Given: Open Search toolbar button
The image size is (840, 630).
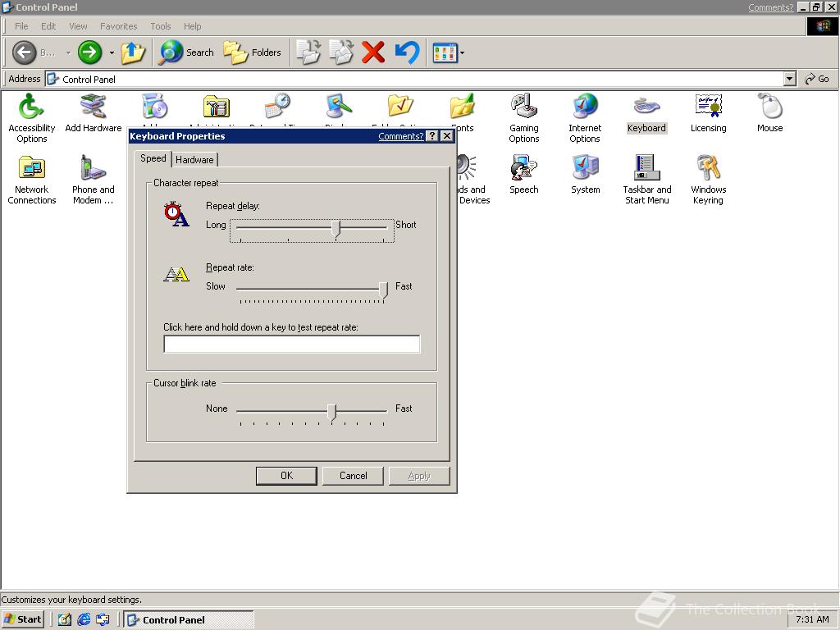Looking at the screenshot, I should pyautogui.click(x=186, y=52).
